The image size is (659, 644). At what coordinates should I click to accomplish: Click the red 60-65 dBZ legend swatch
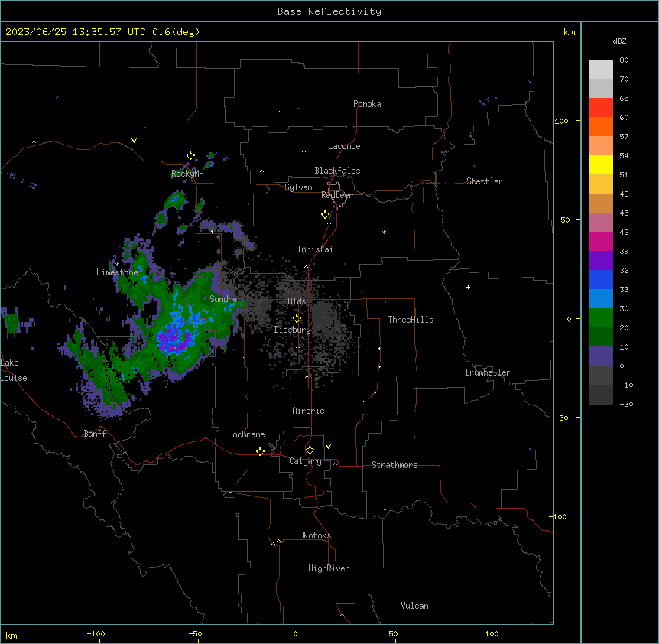601,107
